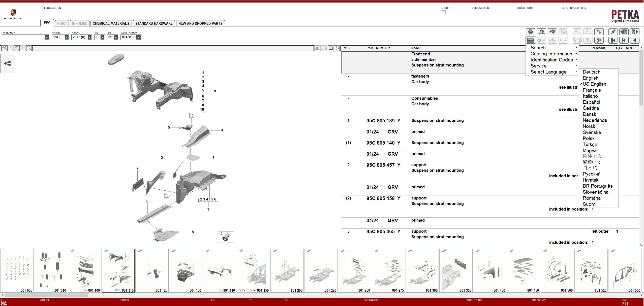This screenshot has width=644, height=306.
Task: Click the 3D view icon
Action: pos(317,48)
